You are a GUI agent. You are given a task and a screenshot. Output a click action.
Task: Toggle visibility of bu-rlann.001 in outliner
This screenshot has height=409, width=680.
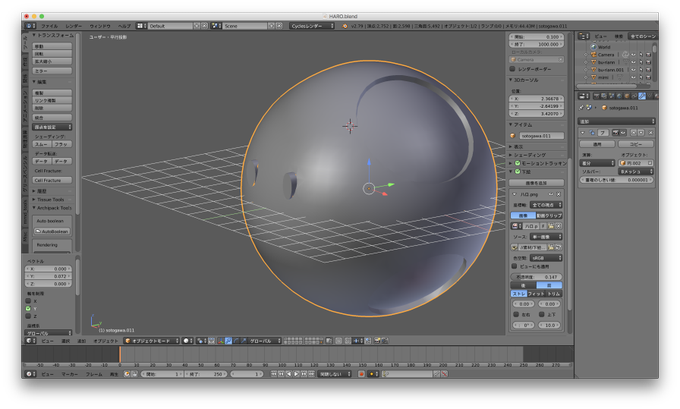(634, 70)
